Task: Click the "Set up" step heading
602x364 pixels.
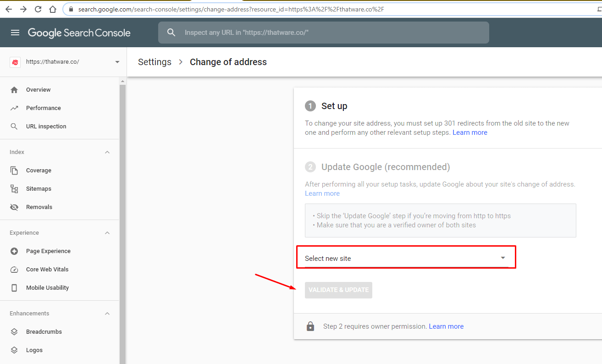Action: coord(334,106)
